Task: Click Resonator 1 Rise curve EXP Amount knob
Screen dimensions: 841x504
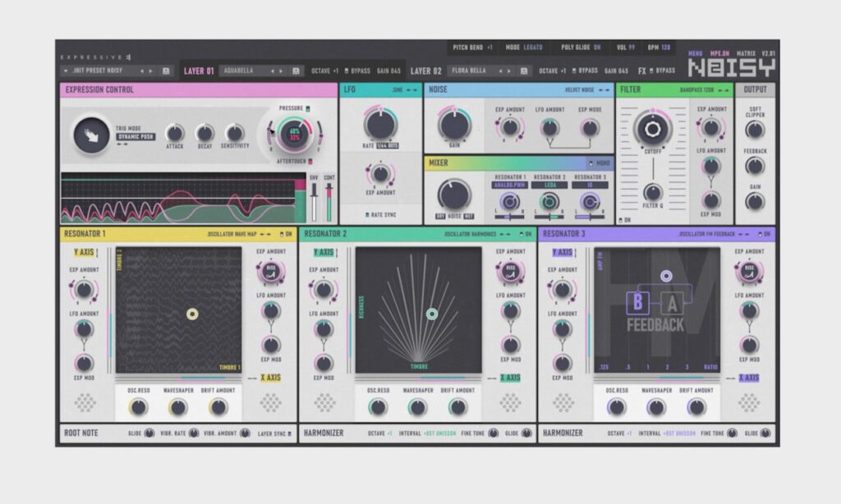Action: [x=271, y=272]
